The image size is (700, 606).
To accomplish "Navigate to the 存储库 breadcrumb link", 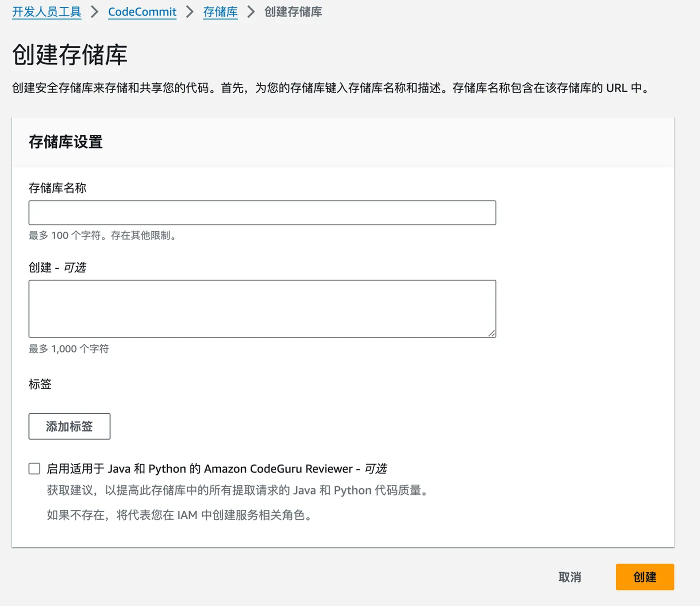I will tap(220, 12).
